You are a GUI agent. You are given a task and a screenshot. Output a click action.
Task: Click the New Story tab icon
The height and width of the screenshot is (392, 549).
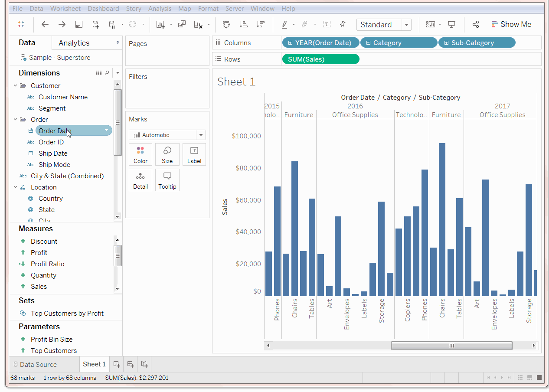click(x=144, y=364)
